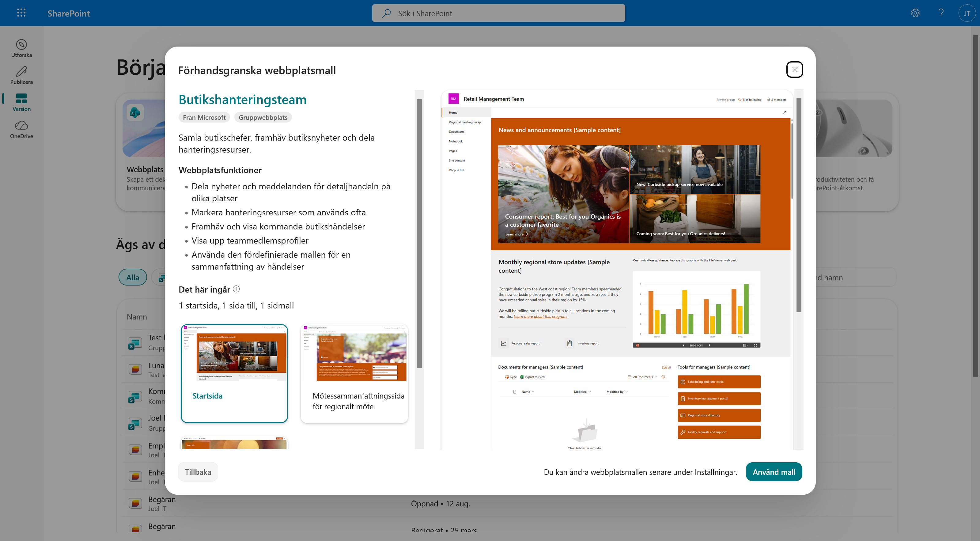Open OneDrive in the left rail
The image size is (980, 541).
21,130
